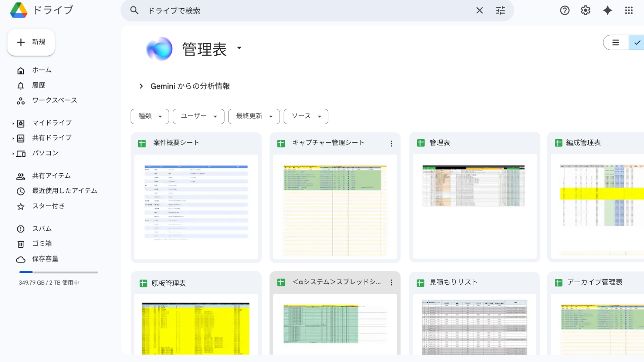This screenshot has width=644, height=362.
Task: Open the 種類 filter dropdown
Action: pyautogui.click(x=150, y=116)
